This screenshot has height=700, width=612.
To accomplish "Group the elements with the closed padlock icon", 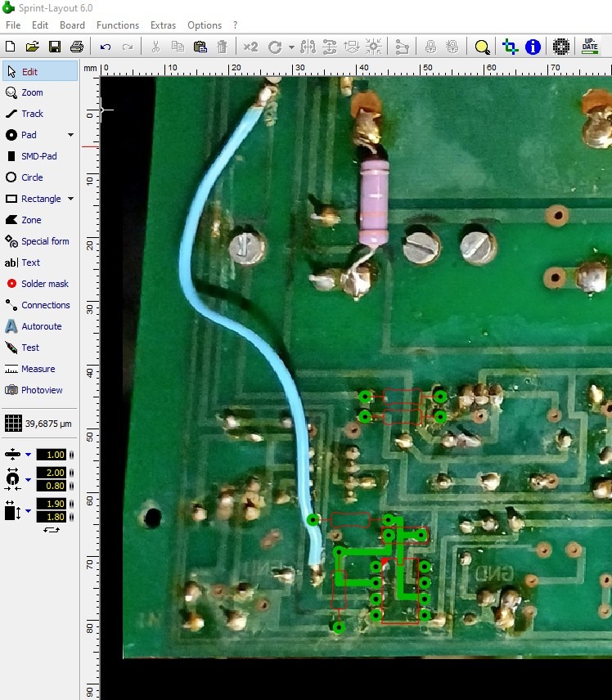I will pyautogui.click(x=430, y=47).
